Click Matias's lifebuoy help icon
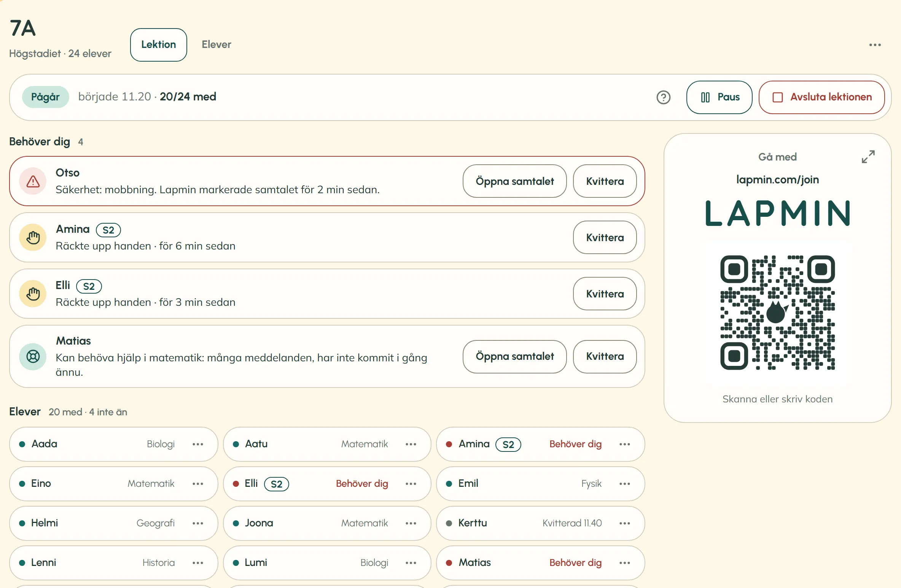Image resolution: width=901 pixels, height=588 pixels. (33, 357)
